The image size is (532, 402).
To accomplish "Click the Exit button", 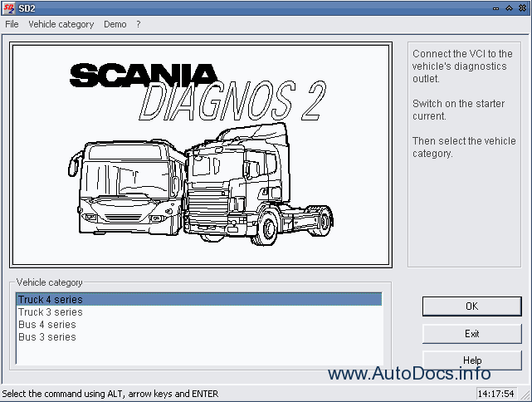I will [x=472, y=333].
